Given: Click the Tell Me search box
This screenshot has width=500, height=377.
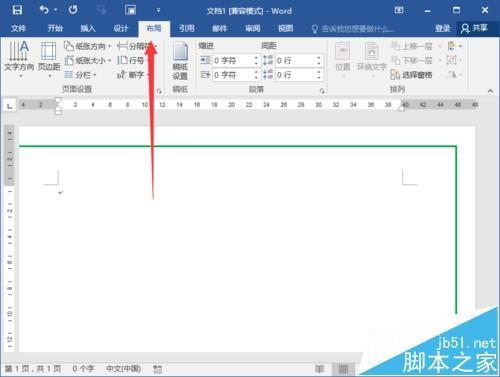Looking at the screenshot, I should click(353, 29).
